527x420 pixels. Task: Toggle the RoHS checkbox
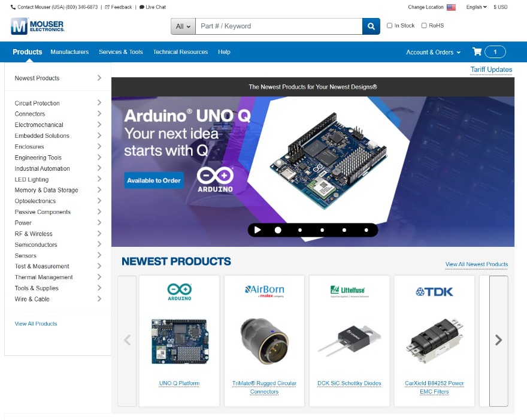coord(424,26)
